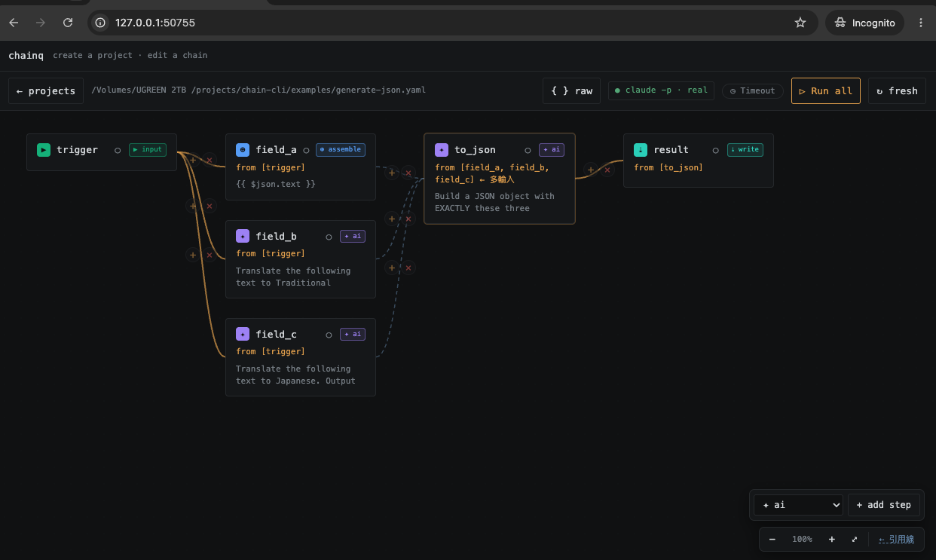This screenshot has width=936, height=560.
Task: Fit the canvas with the expand arrows icon
Action: point(855,540)
